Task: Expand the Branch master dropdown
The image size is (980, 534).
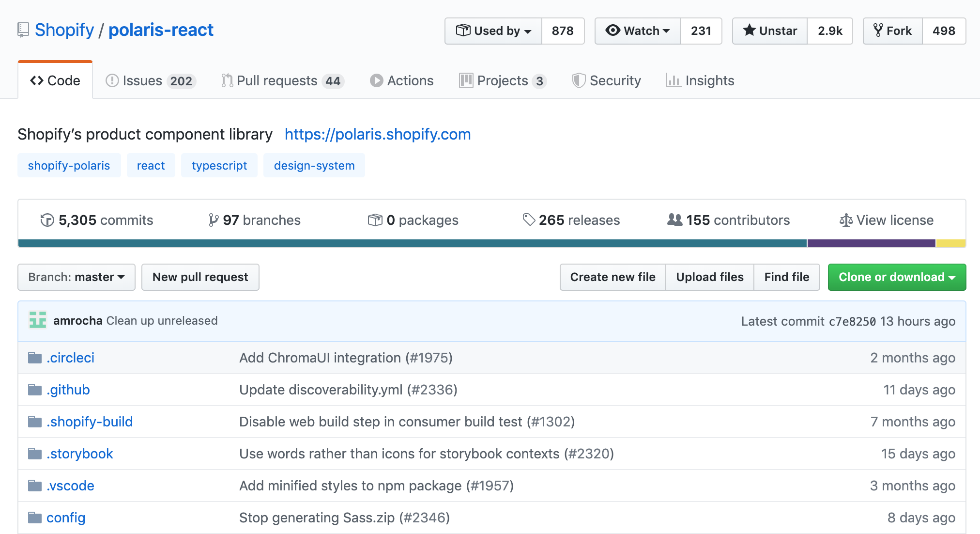Action: click(x=75, y=277)
